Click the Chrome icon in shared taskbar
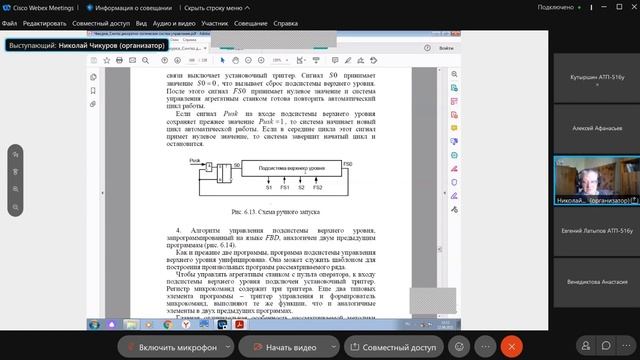Image resolution: width=640 pixels, height=360 pixels. tap(167, 324)
